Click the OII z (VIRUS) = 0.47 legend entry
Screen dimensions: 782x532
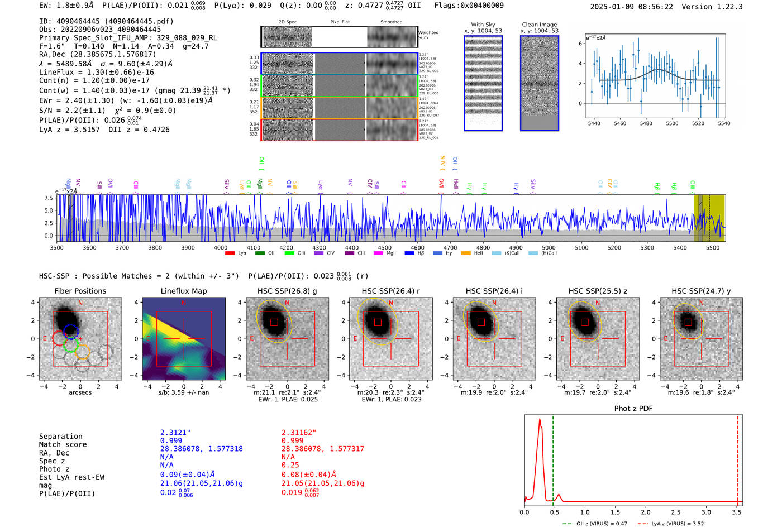coord(595,524)
